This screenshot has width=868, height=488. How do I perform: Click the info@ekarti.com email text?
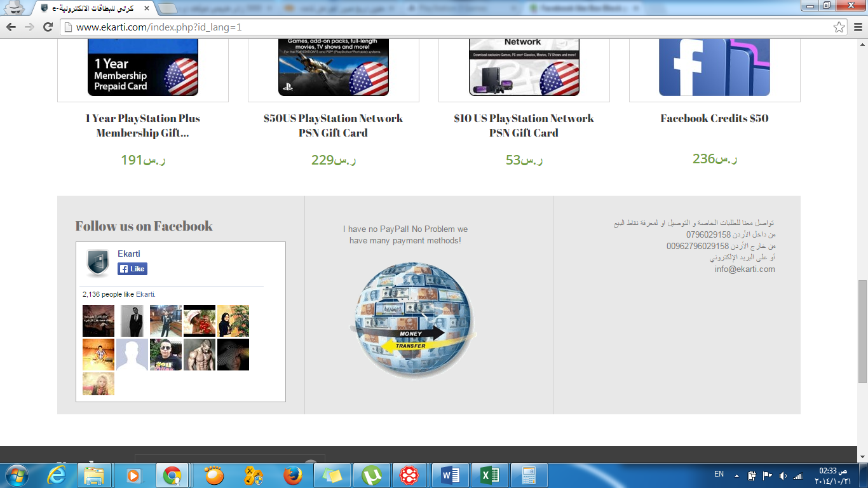click(745, 269)
